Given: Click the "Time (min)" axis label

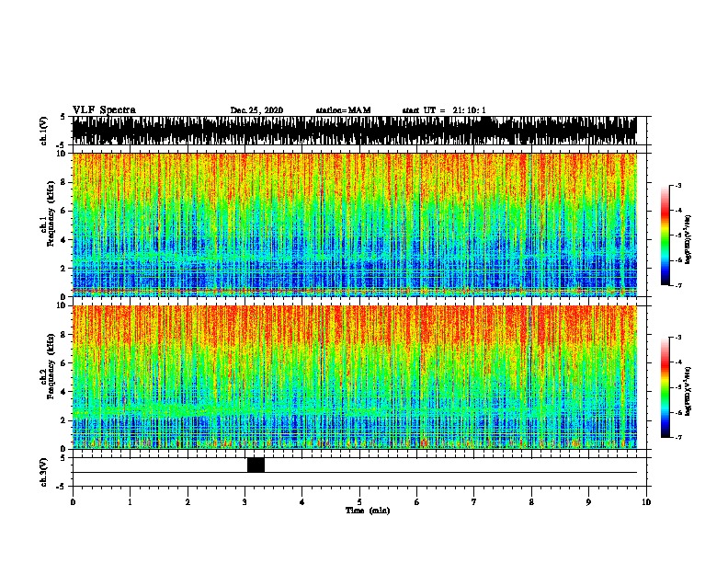Looking at the screenshot, I should (x=368, y=511).
